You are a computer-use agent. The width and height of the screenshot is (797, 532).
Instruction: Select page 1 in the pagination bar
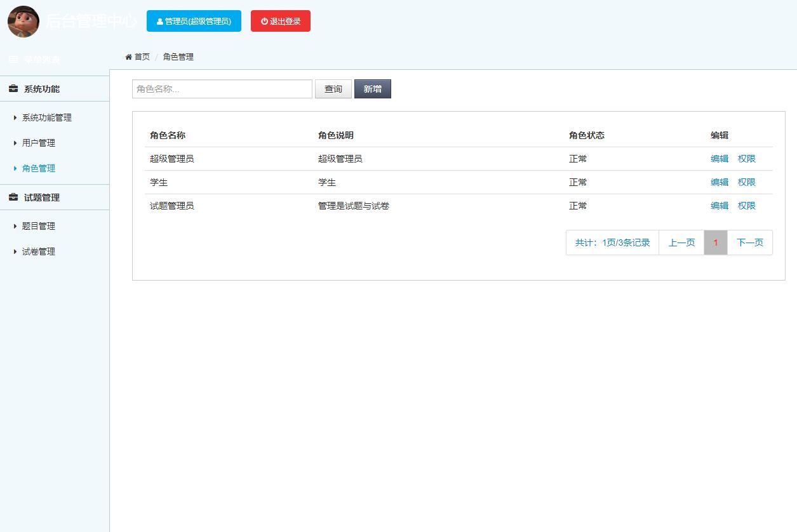pos(716,243)
